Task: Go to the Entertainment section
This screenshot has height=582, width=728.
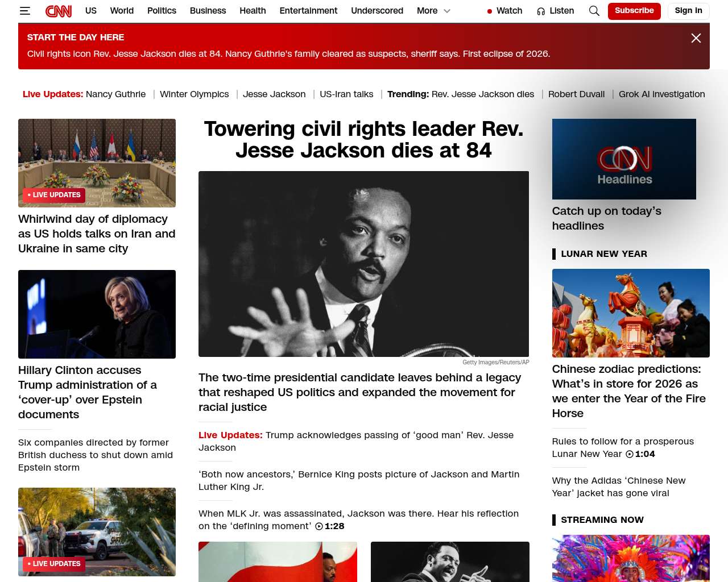Action: pyautogui.click(x=308, y=11)
